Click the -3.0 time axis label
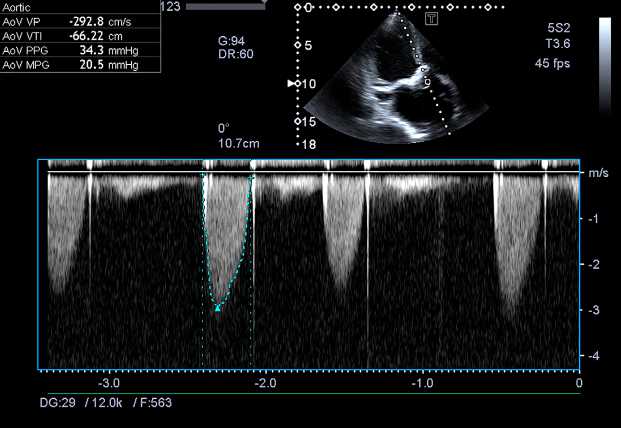 pos(109,383)
